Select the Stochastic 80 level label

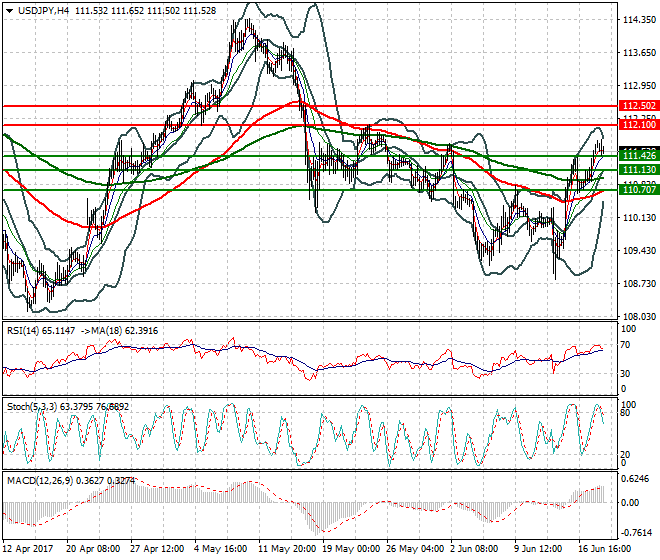click(x=625, y=413)
